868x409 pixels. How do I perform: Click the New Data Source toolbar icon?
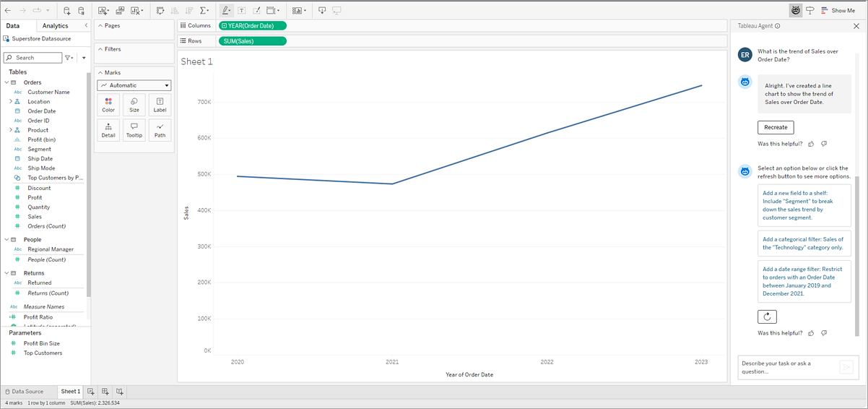67,10
